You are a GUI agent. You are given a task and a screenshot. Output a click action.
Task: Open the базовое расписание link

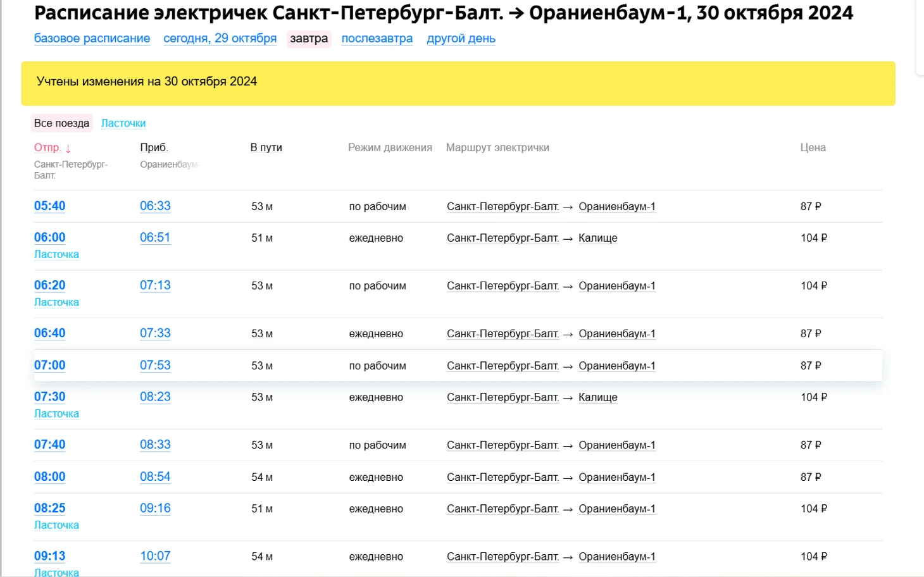coord(92,39)
